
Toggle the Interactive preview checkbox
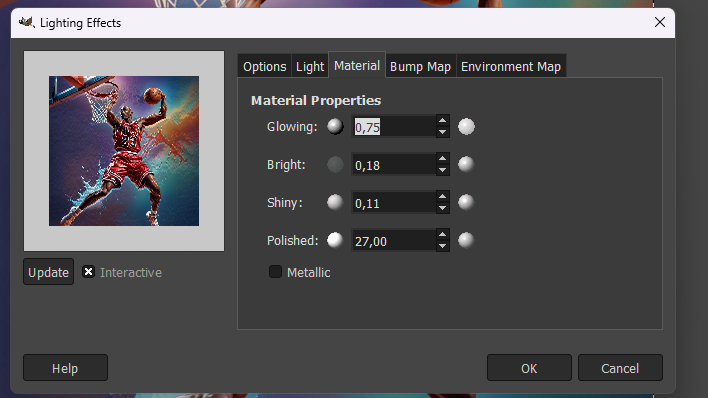pos(88,272)
